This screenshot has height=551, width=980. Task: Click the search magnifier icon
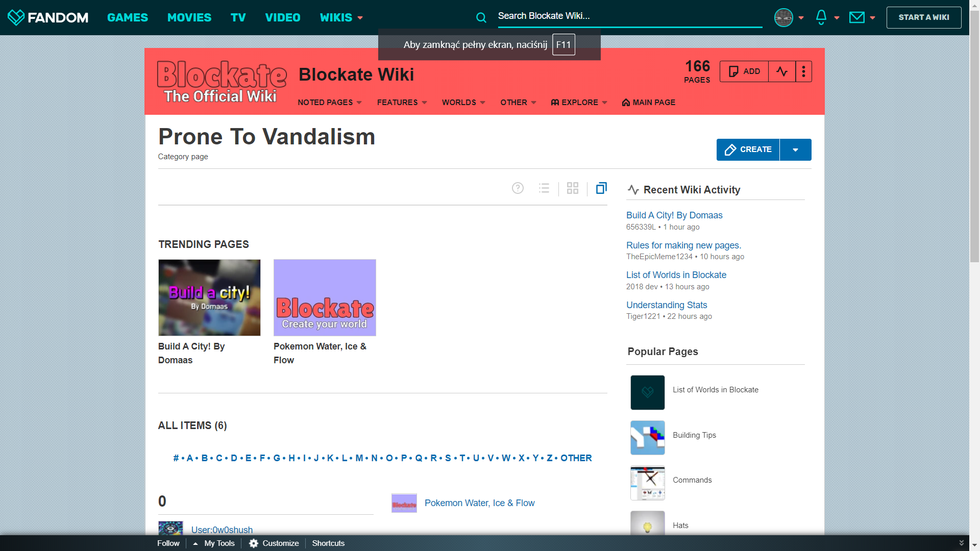click(x=481, y=18)
